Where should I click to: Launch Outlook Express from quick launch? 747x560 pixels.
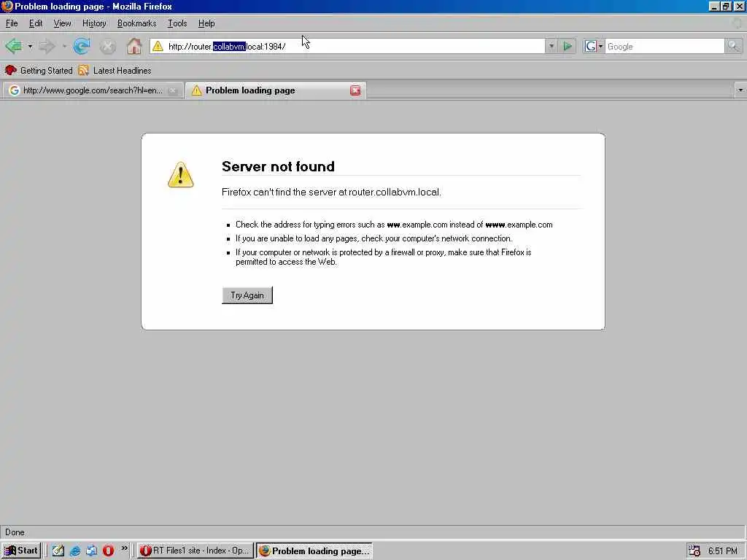point(91,551)
